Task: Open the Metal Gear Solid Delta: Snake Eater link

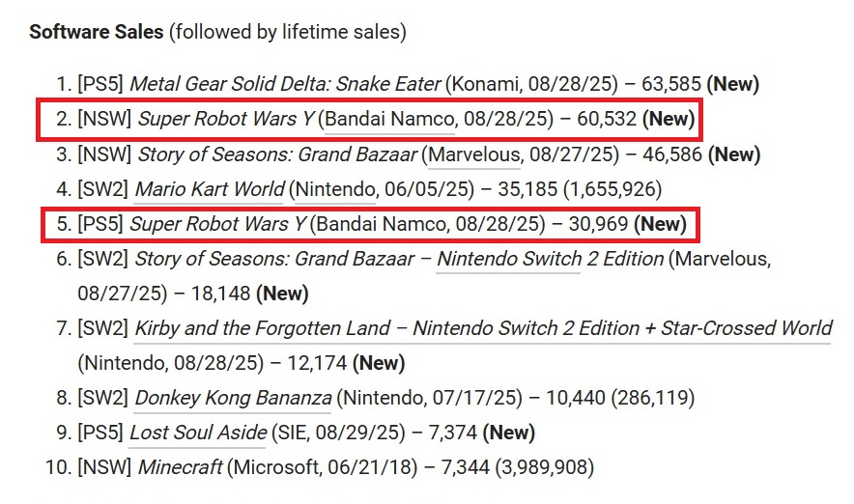Action: pyautogui.click(x=285, y=84)
